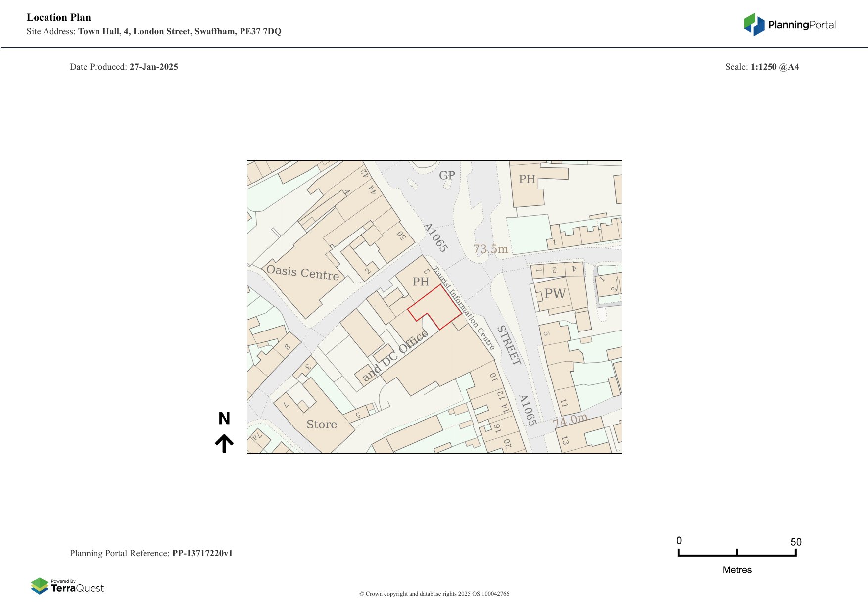Click the Location Plan title
Viewport: 868px width, 614px height.
59,17
